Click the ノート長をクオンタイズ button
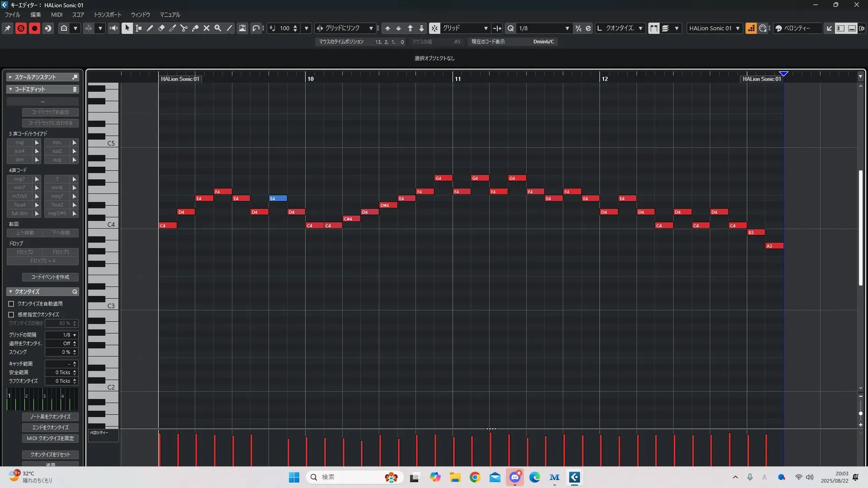This screenshot has height=488, width=868. tap(50, 417)
